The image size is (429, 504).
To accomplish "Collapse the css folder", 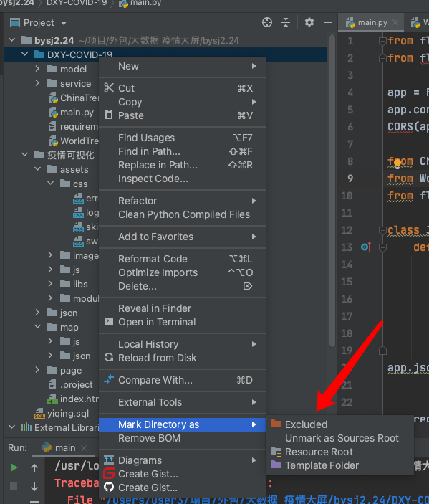I will coord(51,184).
